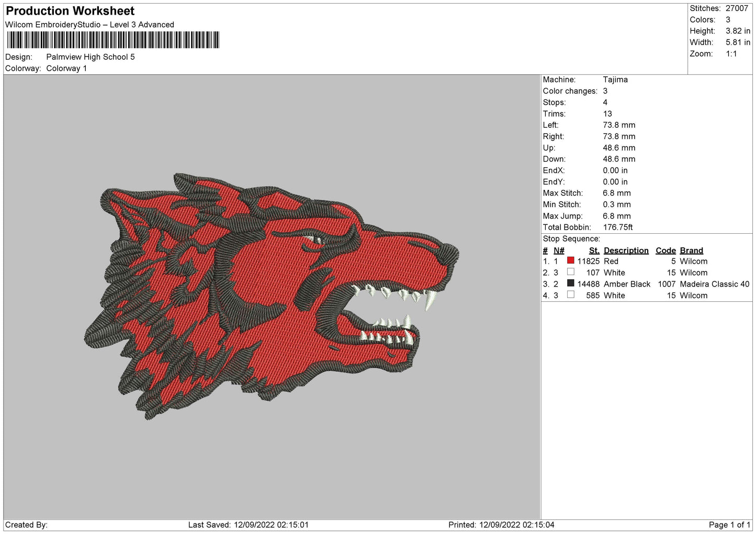Click the Amber Black color swatch
756x534 pixels.
(x=570, y=283)
